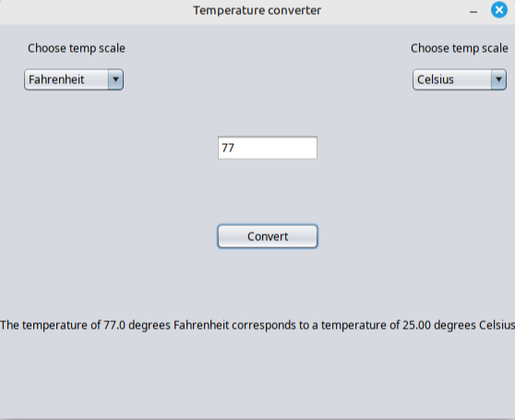
Task: Click the conversion result sentence
Action: 257,325
